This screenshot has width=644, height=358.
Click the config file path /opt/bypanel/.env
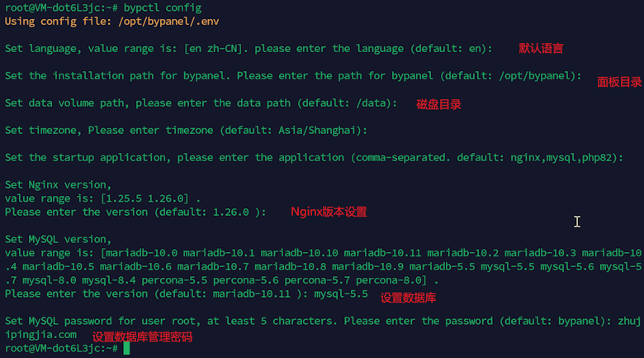[168, 21]
